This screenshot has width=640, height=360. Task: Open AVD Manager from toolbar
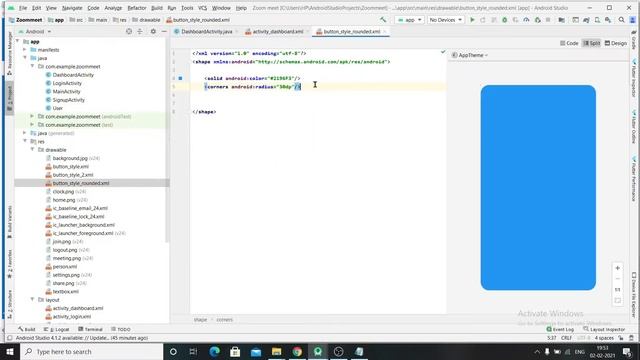[597, 20]
